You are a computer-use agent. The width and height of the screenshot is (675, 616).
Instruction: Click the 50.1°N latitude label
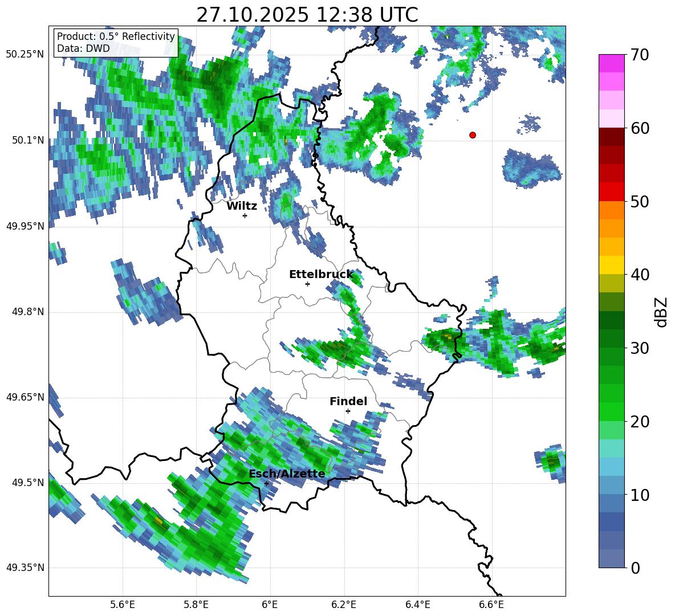pyautogui.click(x=29, y=140)
